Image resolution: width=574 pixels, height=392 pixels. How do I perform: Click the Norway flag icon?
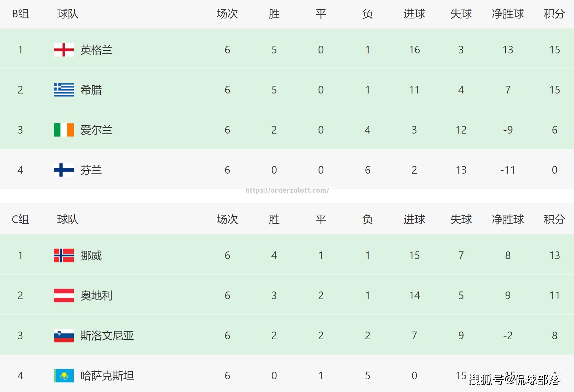(63, 255)
